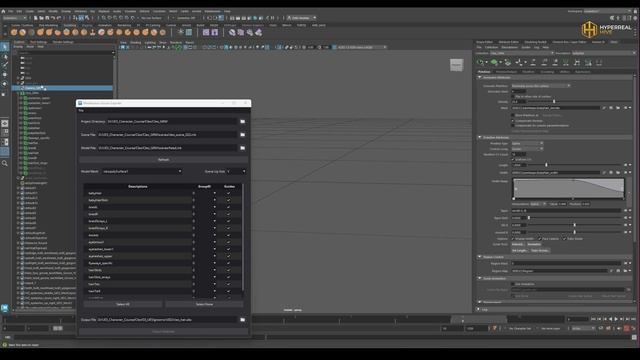
Task: Toggle Face camera checkbox
Action: pyautogui.click(x=540, y=239)
